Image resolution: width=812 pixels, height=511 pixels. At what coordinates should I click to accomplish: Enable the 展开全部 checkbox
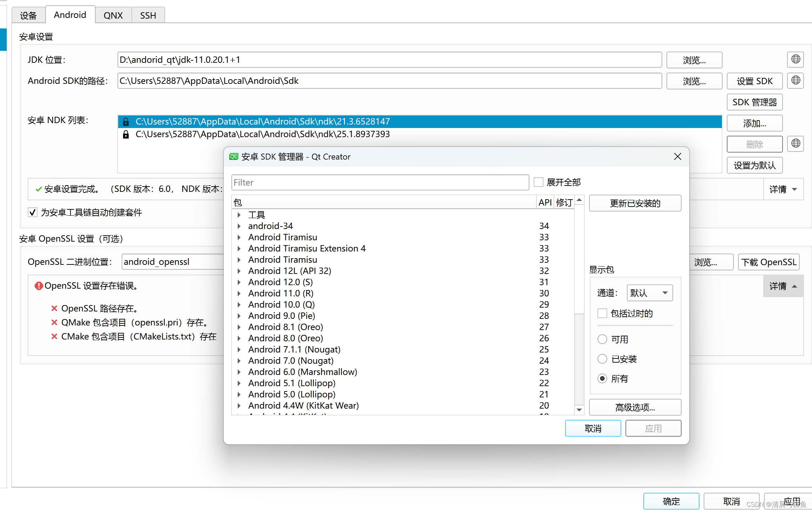[539, 182]
